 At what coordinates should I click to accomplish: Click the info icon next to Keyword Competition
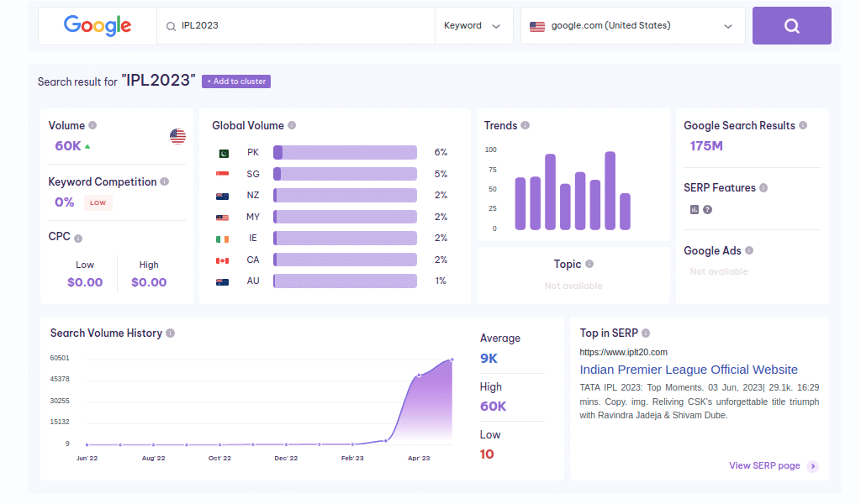click(x=164, y=181)
